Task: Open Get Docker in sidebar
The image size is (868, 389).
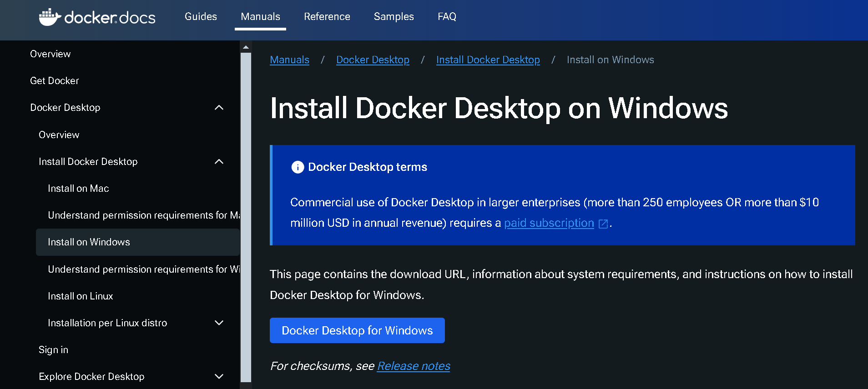Action: click(x=54, y=80)
